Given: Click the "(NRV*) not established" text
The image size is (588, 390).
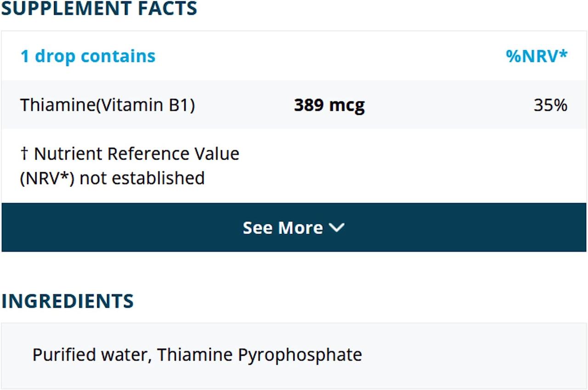Looking at the screenshot, I should 112,178.
